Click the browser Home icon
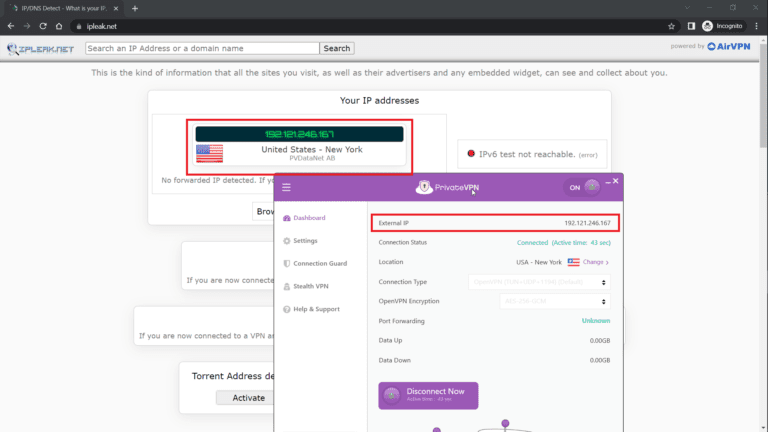 pyautogui.click(x=59, y=26)
